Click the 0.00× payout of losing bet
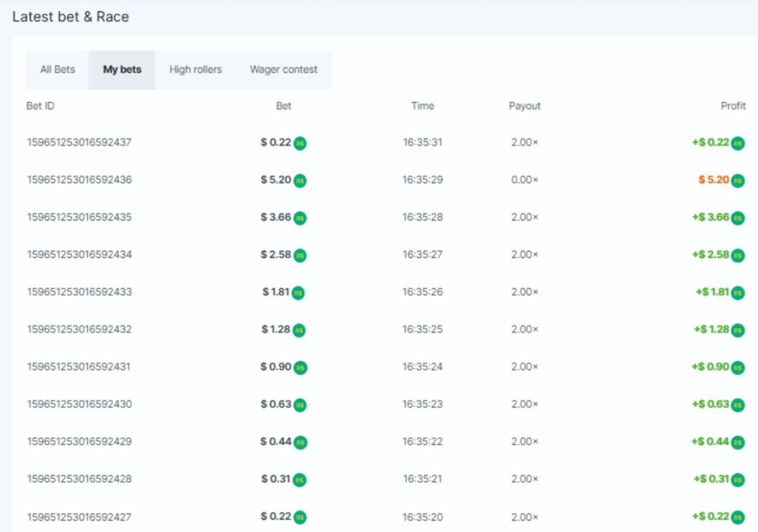Image resolution: width=758 pixels, height=532 pixels. [525, 180]
